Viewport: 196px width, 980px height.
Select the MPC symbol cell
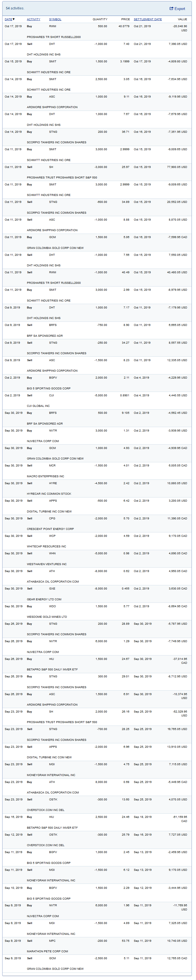click(52, 940)
